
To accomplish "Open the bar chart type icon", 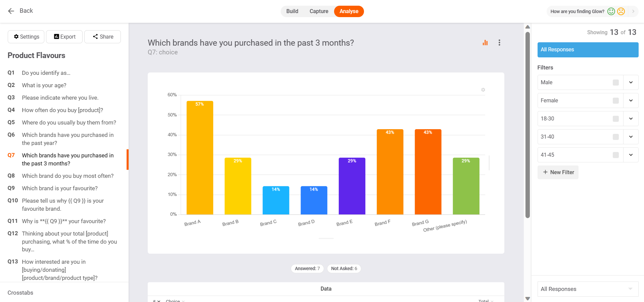I will [485, 43].
